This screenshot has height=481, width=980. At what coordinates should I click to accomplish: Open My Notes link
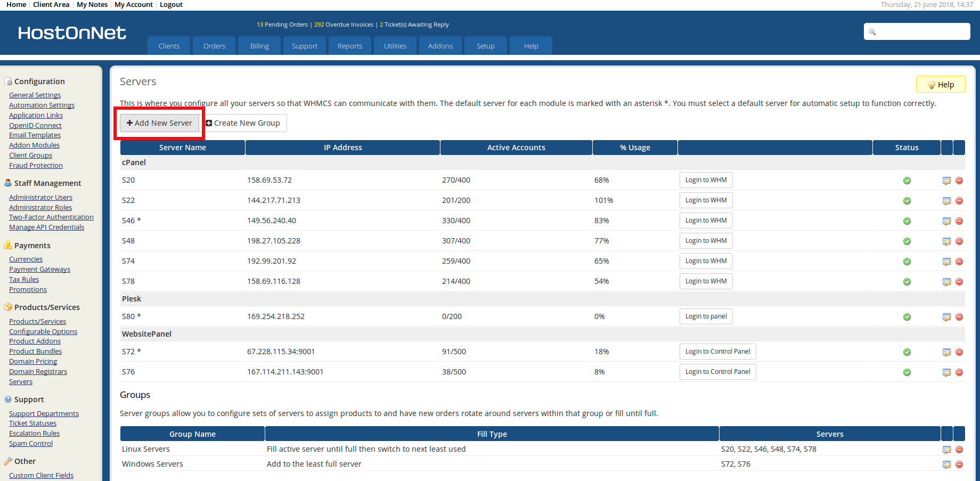click(x=92, y=4)
